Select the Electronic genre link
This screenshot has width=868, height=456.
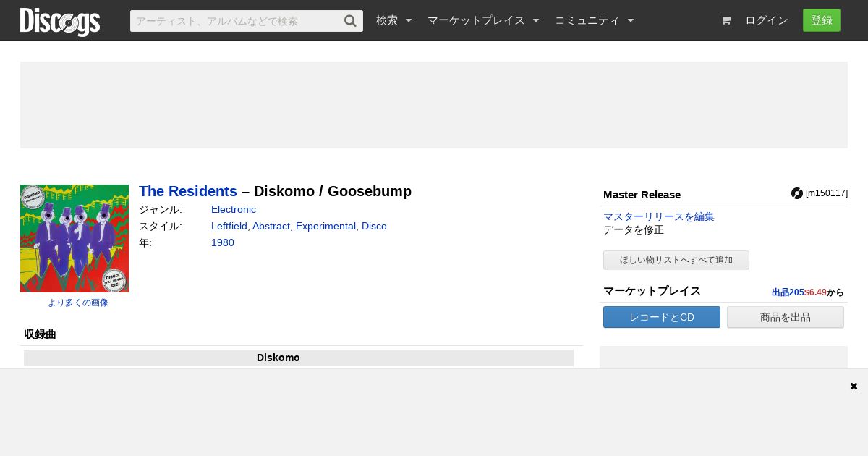point(234,209)
